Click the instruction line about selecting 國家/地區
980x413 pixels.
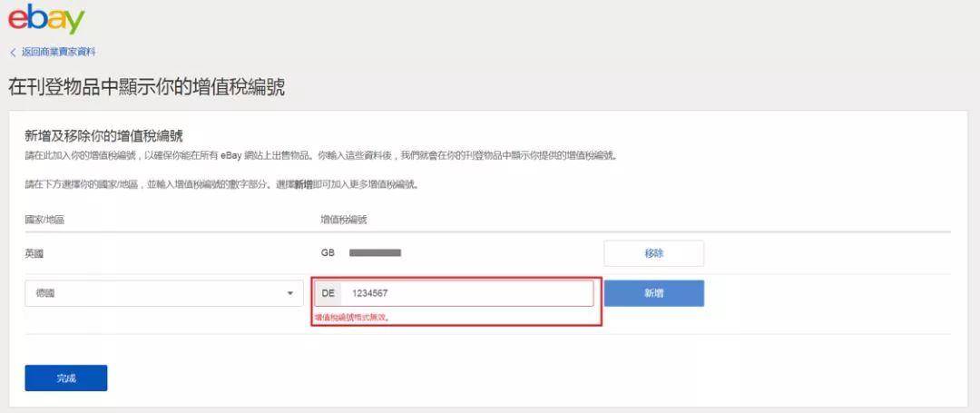click(222, 185)
